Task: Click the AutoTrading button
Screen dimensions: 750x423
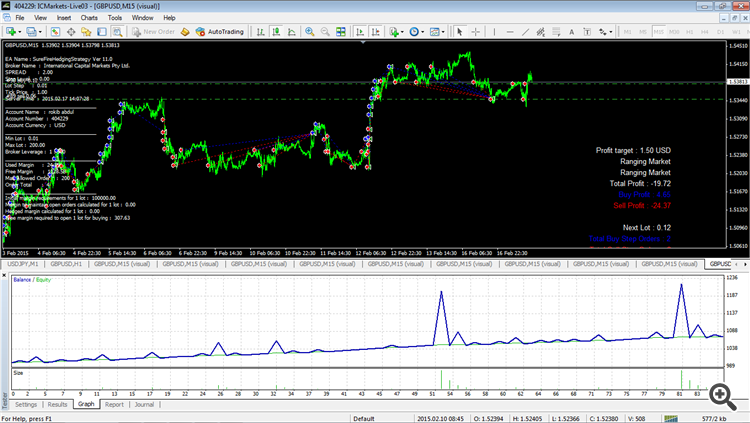Action: (224, 31)
